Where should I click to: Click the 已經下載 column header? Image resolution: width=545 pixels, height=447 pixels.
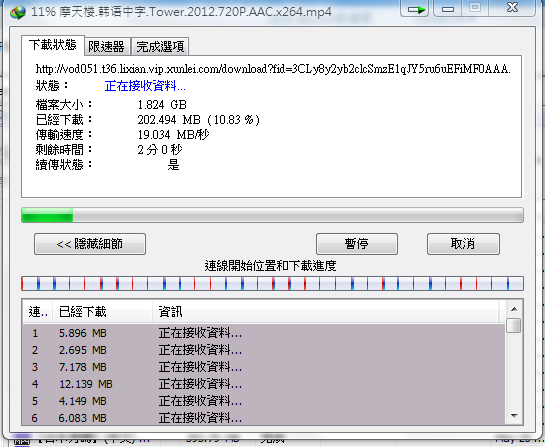pos(103,312)
